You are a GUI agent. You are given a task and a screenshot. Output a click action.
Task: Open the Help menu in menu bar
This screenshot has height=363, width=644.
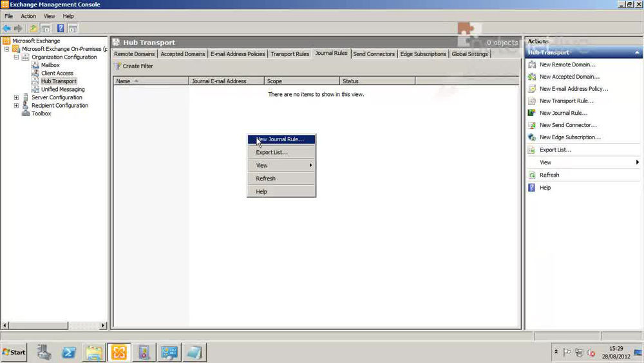pos(68,16)
